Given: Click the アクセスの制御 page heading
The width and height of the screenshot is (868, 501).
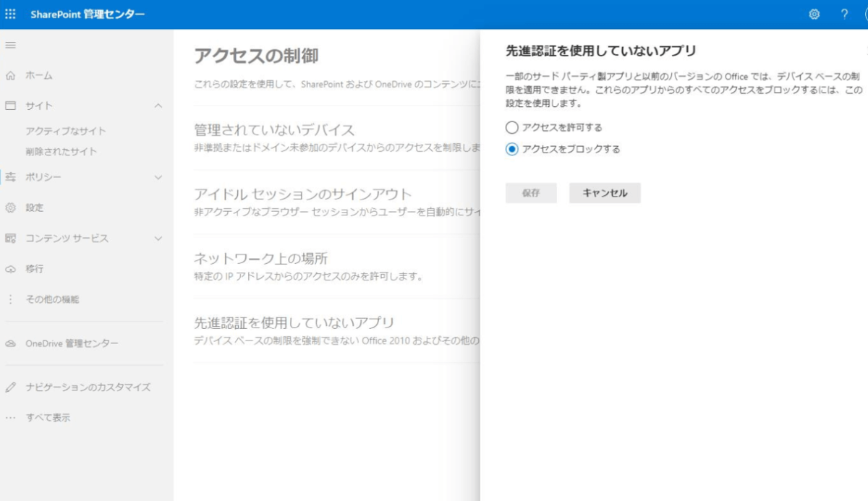Looking at the screenshot, I should click(x=256, y=55).
